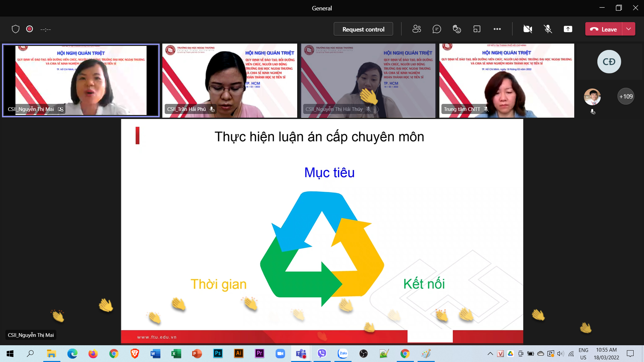Image resolution: width=644 pixels, height=362 pixels.
Task: Show the meeting chat conversation
Action: [437, 29]
